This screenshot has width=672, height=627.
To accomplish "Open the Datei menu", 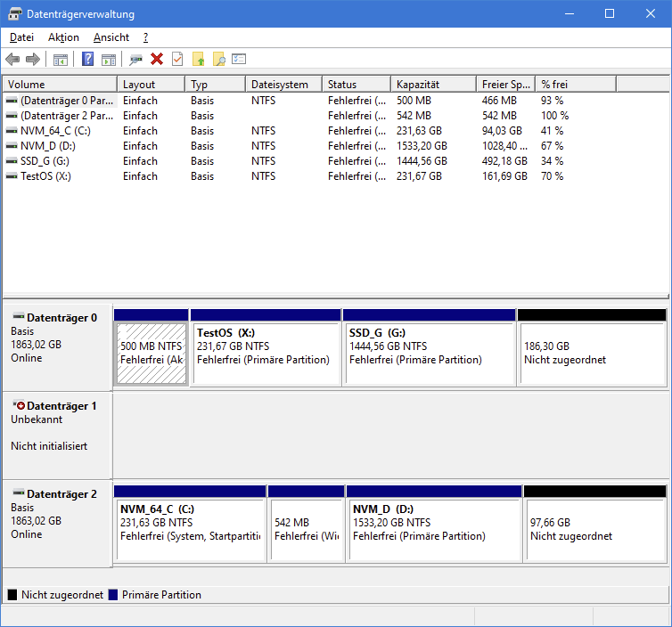I will coord(21,37).
